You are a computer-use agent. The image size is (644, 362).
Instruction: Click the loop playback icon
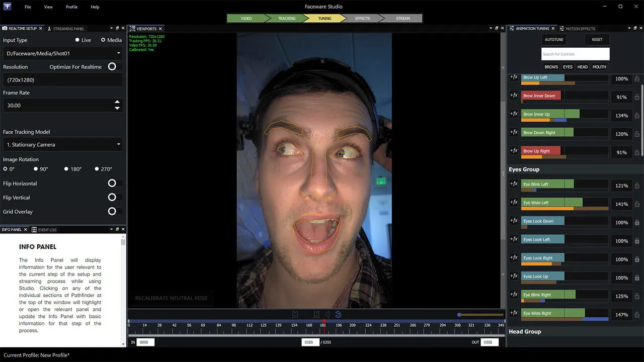(x=338, y=315)
